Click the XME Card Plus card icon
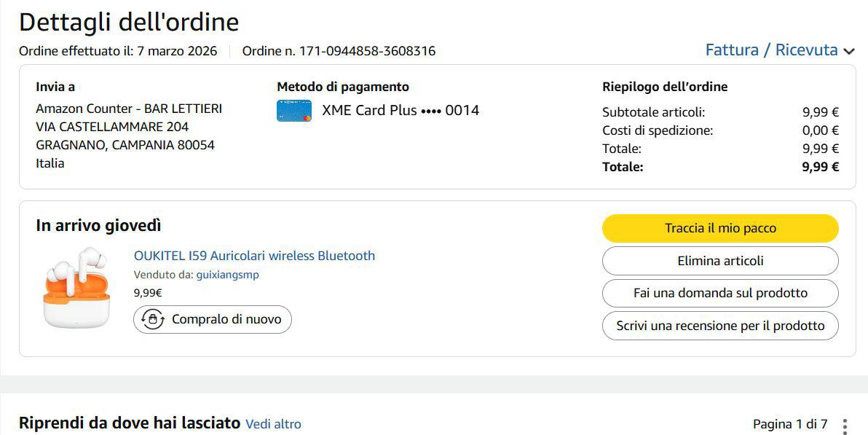868x435 pixels. [x=294, y=111]
